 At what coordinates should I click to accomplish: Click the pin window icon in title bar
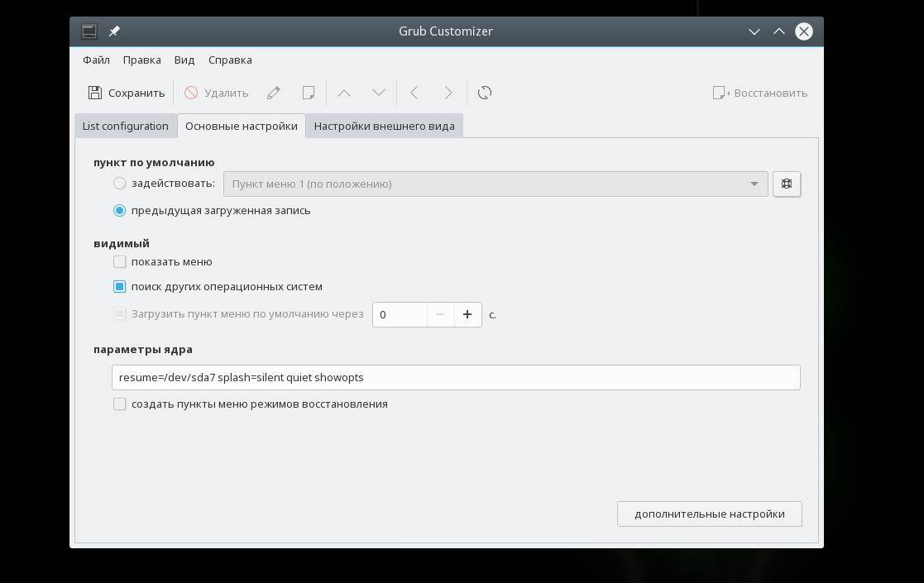point(115,31)
